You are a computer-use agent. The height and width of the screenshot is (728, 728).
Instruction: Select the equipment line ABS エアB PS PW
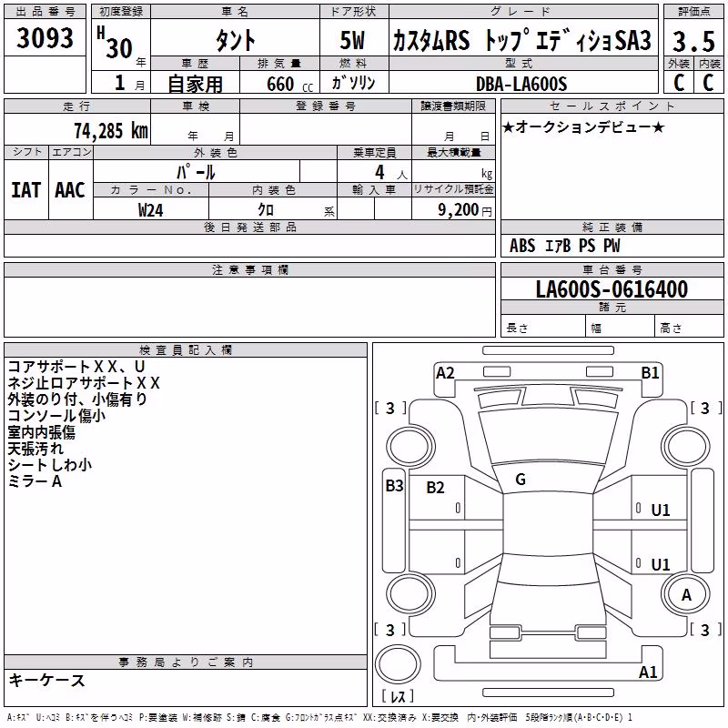pos(564,246)
